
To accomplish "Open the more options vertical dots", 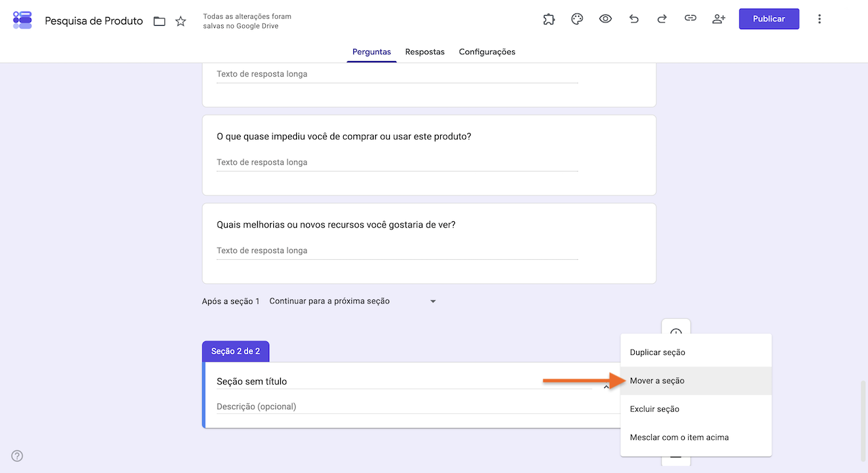I will pyautogui.click(x=819, y=19).
